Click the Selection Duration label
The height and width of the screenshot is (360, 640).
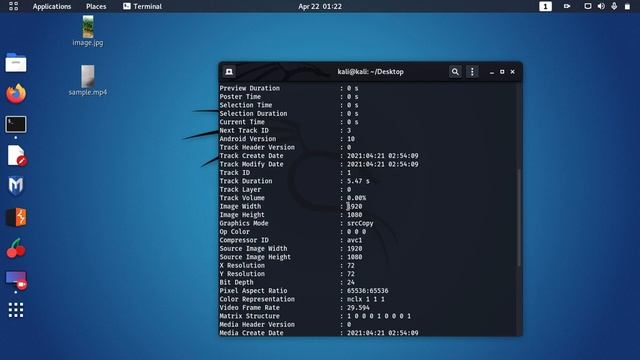[253, 113]
